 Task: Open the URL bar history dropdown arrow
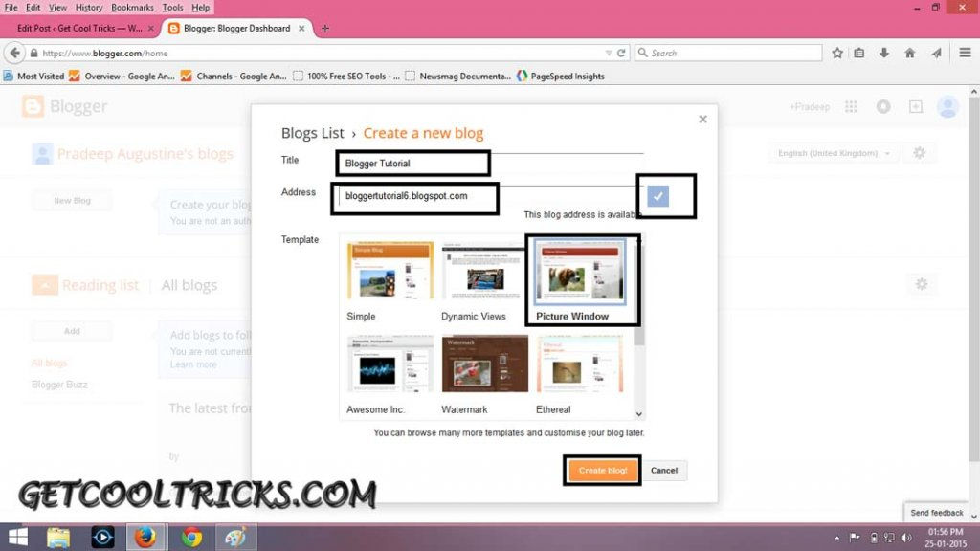(x=609, y=54)
